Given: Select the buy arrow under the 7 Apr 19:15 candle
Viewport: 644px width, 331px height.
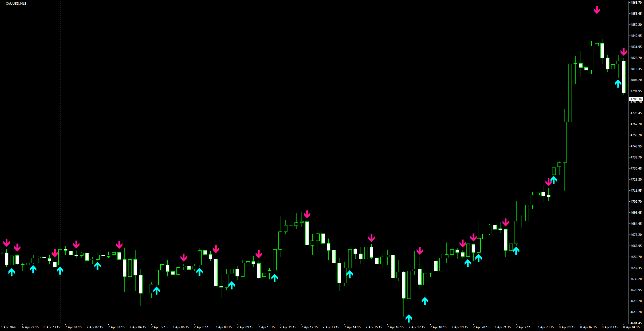Looking at the screenshot, I should coord(468,263).
